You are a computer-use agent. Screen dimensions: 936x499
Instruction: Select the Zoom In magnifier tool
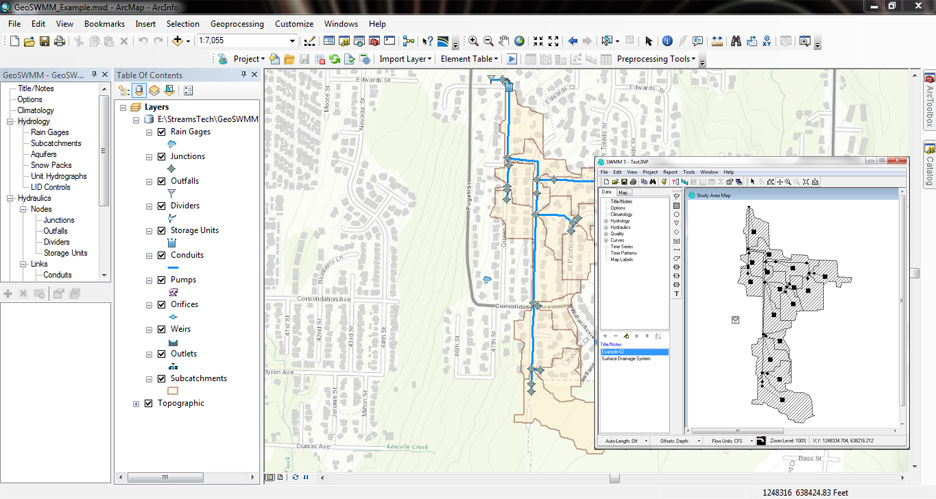click(473, 41)
